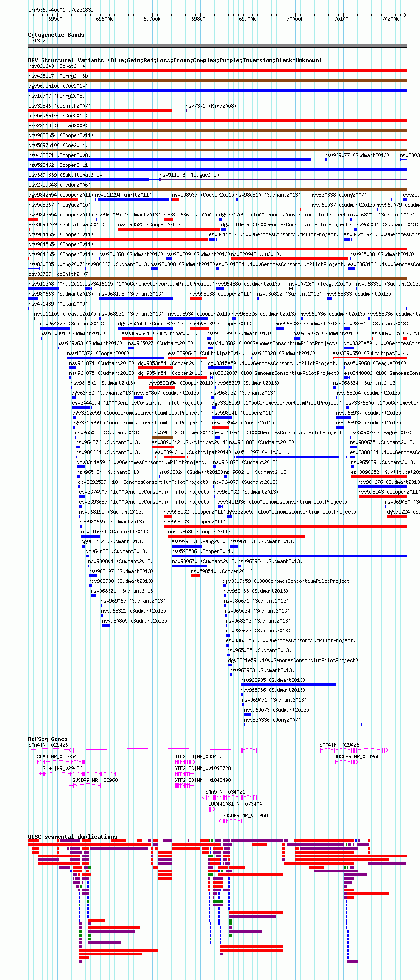Select the Cytogenetic Bands track title
Screen dimensions: 420x980
point(56,35)
